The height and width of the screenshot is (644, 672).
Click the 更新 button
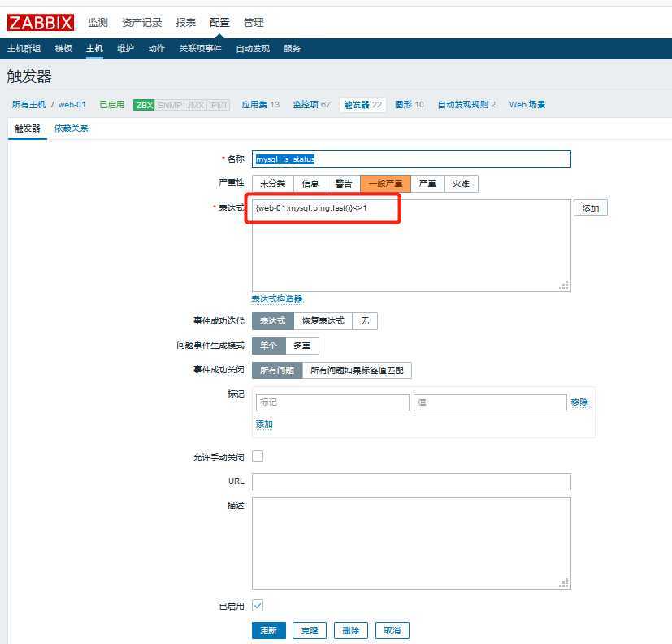click(269, 631)
